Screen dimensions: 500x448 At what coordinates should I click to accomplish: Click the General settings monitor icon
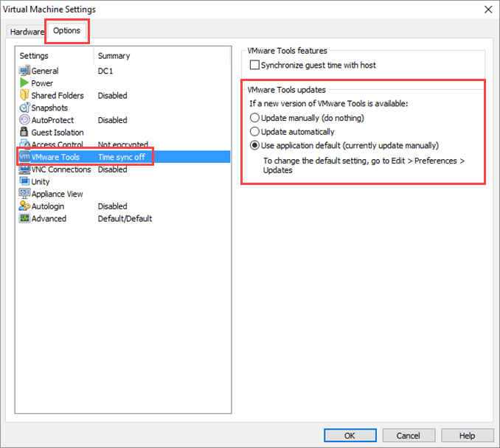click(x=24, y=71)
